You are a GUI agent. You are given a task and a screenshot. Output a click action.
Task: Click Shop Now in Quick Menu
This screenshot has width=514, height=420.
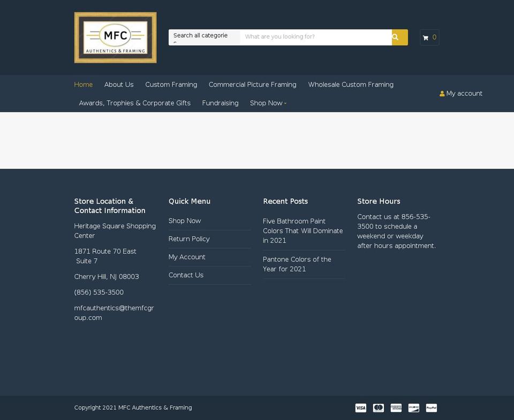185,221
